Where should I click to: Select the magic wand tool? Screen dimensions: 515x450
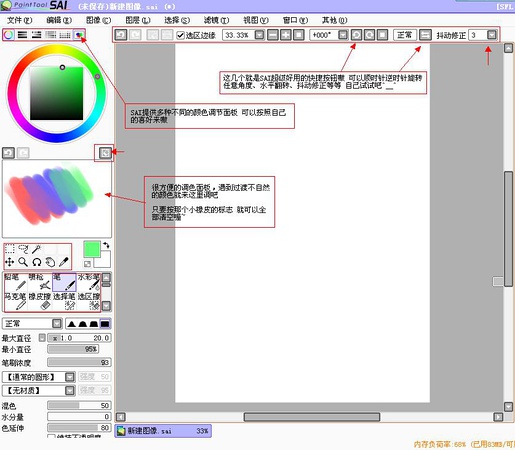click(36, 249)
